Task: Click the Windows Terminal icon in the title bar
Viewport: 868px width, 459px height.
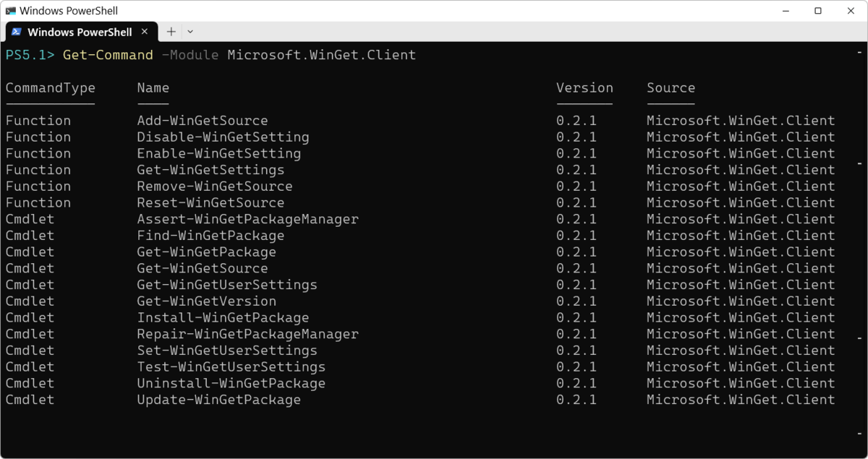Action: pyautogui.click(x=9, y=10)
